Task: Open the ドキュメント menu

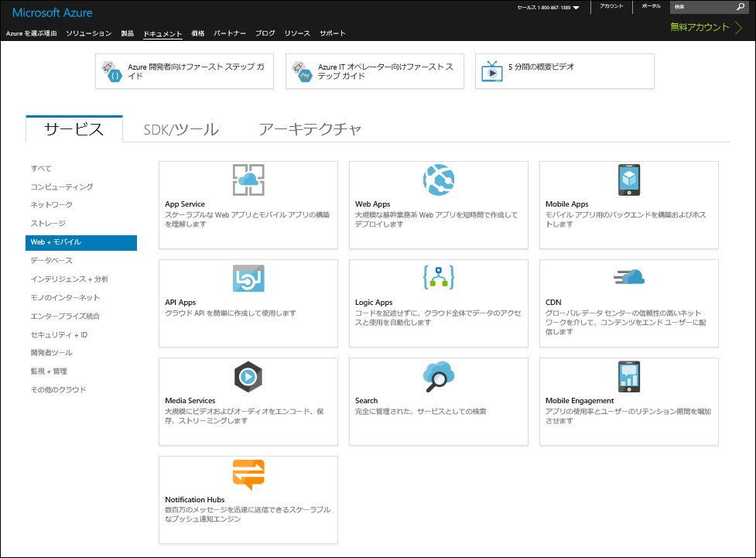Action: (162, 34)
